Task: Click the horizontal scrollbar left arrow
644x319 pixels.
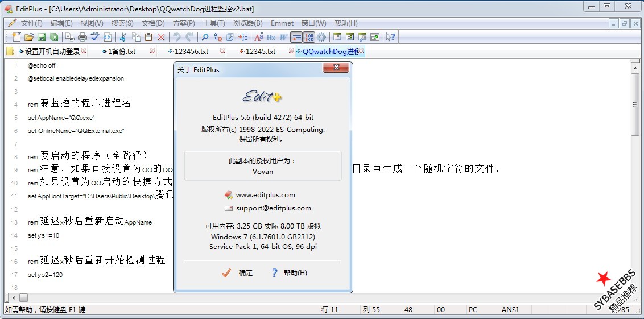Action: [13, 297]
